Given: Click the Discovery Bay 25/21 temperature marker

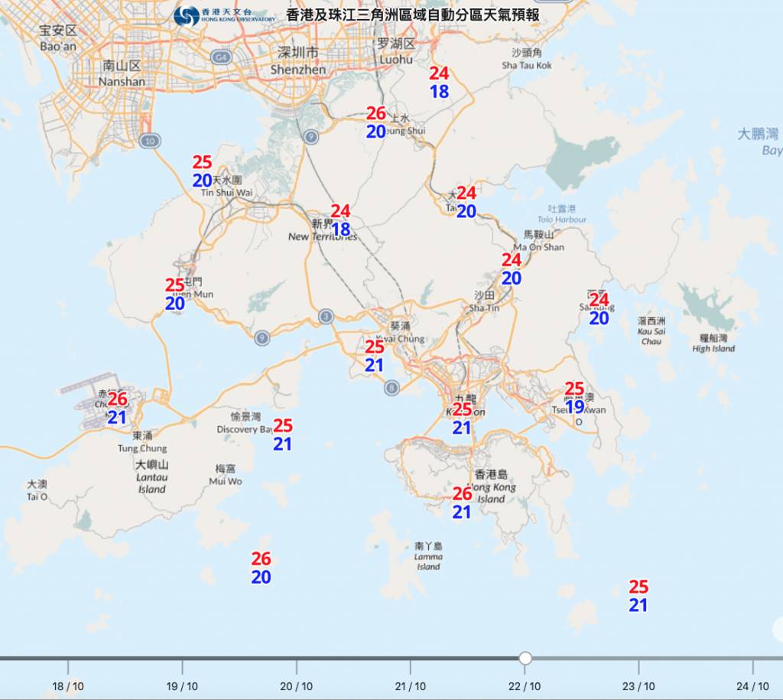Looking at the screenshot, I should 283,435.
